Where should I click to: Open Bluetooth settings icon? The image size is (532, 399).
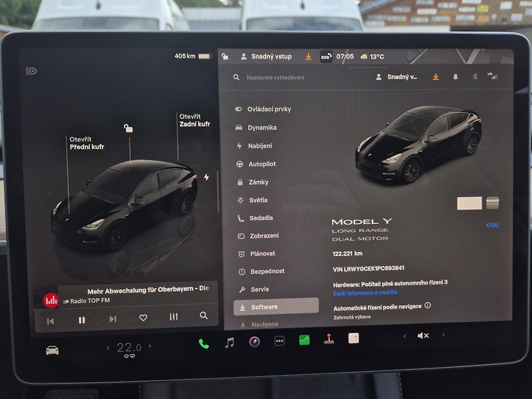[475, 76]
